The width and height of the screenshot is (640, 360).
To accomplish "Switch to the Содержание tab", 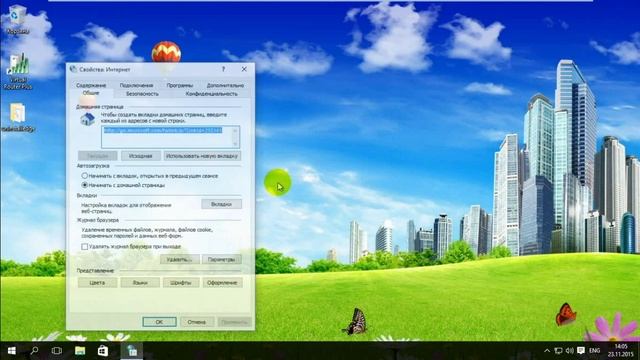I will pyautogui.click(x=91, y=85).
